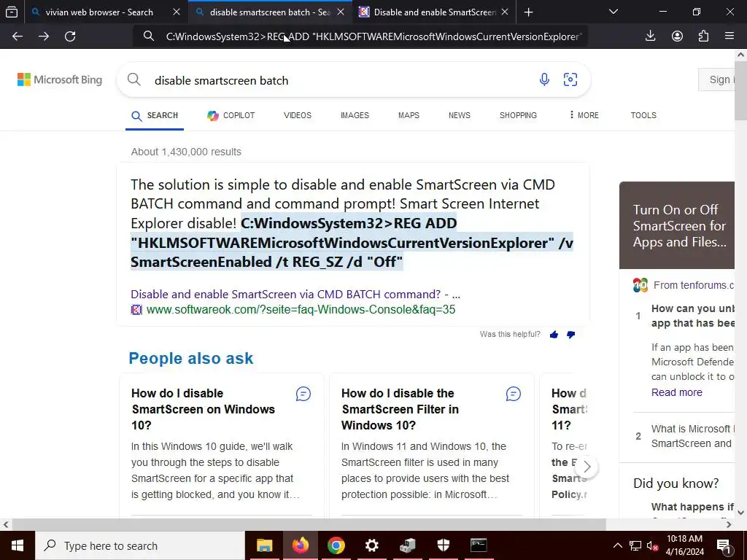The image size is (747, 560).
Task: Click the Microsoft Bing logo
Action: [60, 79]
